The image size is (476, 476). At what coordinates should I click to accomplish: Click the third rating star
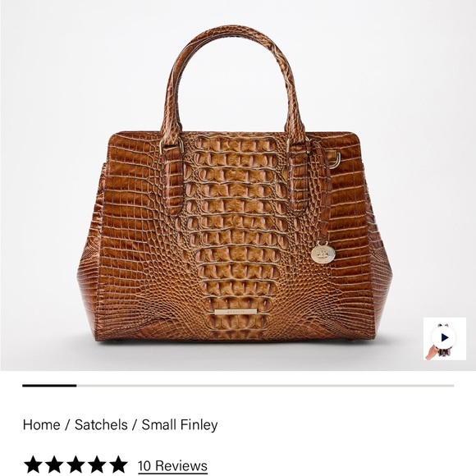pyautogui.click(x=76, y=465)
